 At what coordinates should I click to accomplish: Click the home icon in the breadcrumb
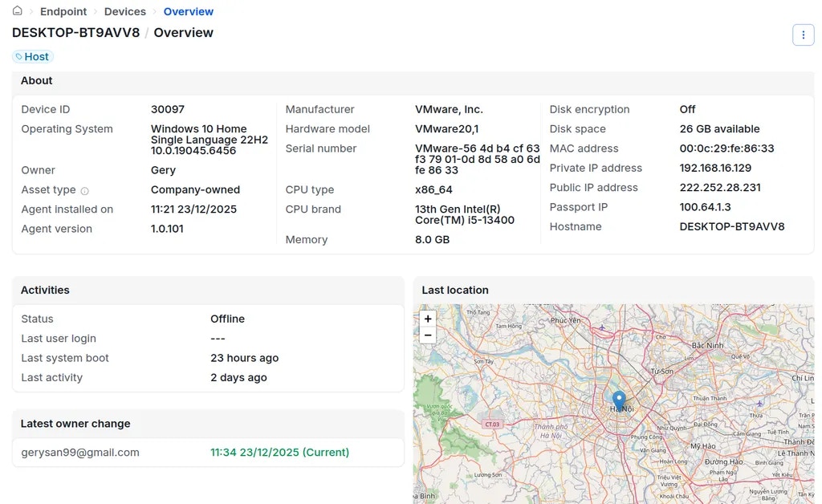[16, 11]
